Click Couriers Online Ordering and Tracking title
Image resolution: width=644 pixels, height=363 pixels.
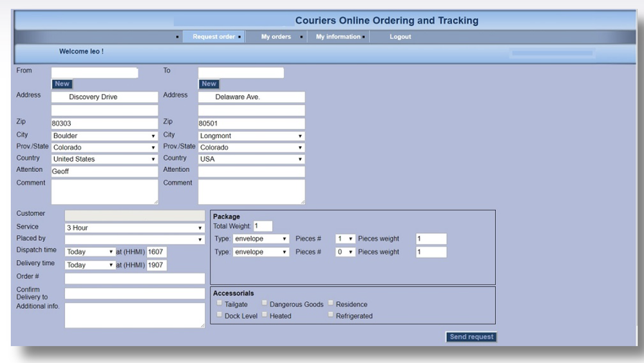(386, 21)
